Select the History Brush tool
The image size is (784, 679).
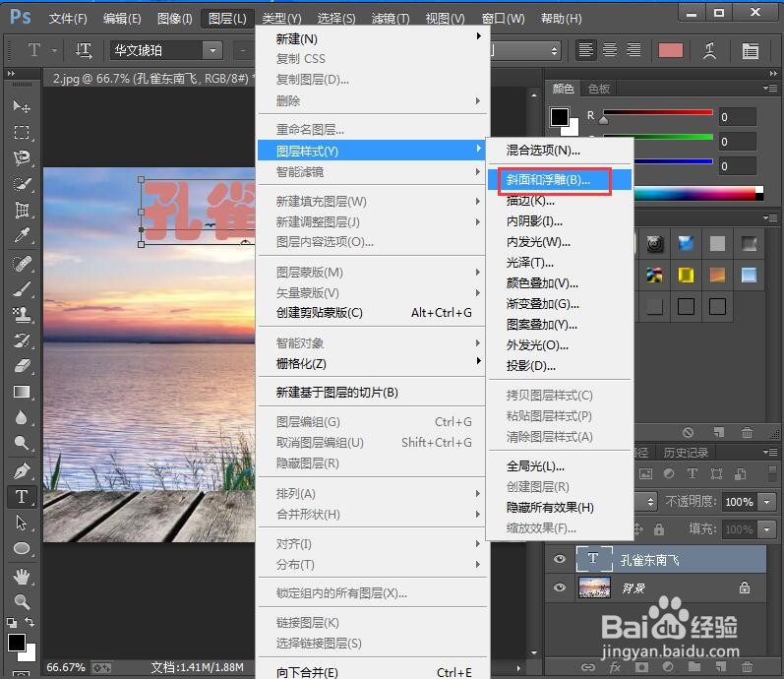point(21,340)
